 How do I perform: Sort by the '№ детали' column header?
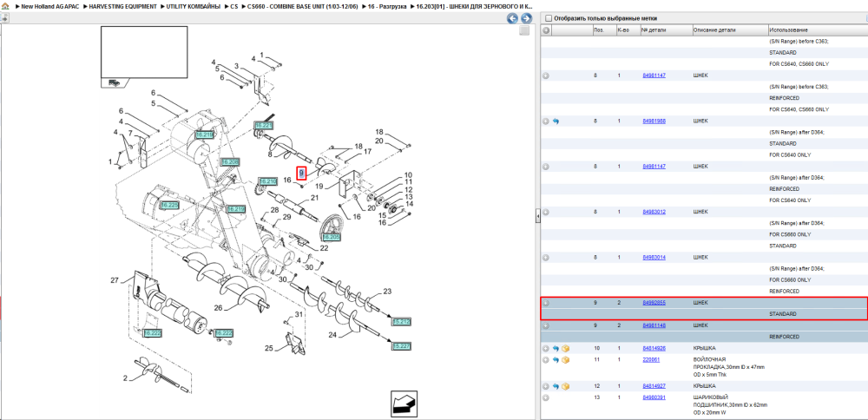tap(666, 30)
